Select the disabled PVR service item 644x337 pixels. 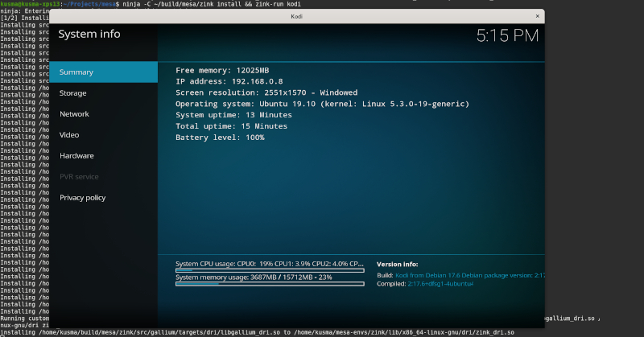79,177
